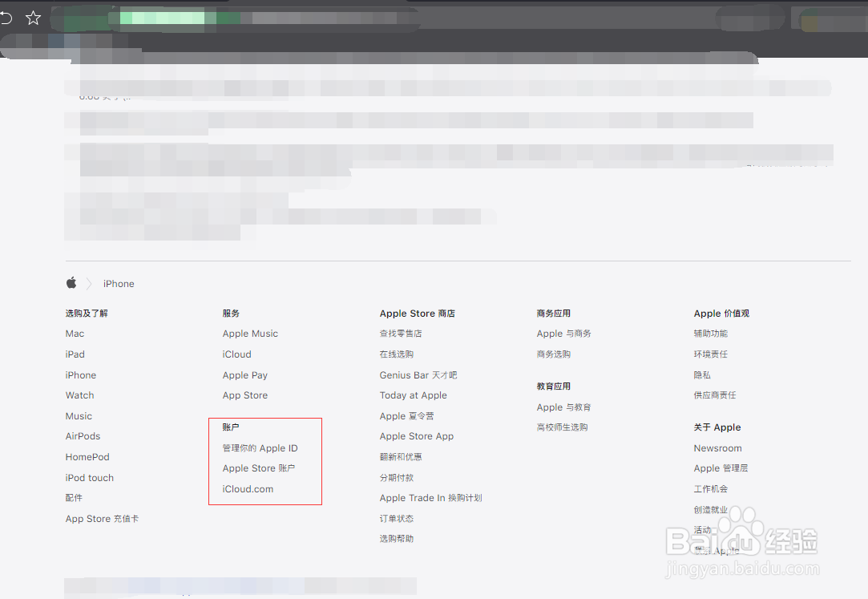Open App Store 充值卡 link
This screenshot has height=599, width=868.
102,519
